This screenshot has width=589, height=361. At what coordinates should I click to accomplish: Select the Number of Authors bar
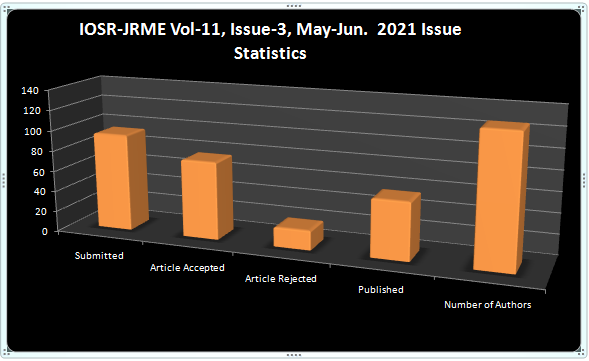click(501, 198)
